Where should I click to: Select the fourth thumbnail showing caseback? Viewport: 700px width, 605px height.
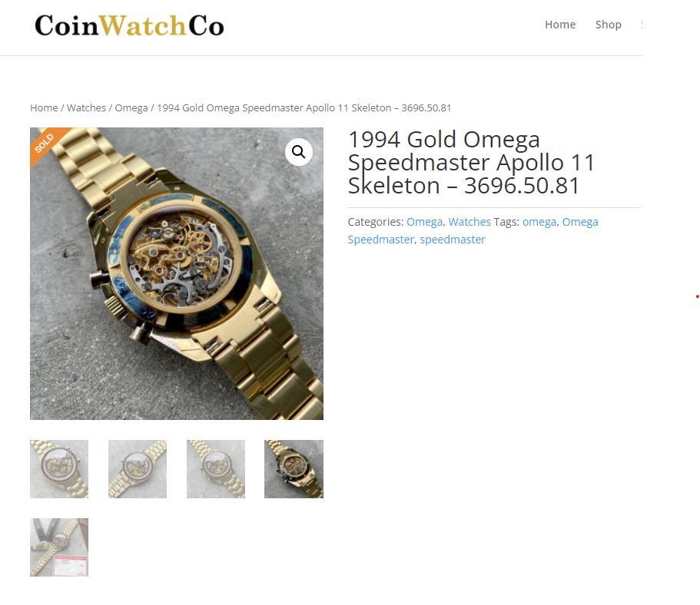294,469
